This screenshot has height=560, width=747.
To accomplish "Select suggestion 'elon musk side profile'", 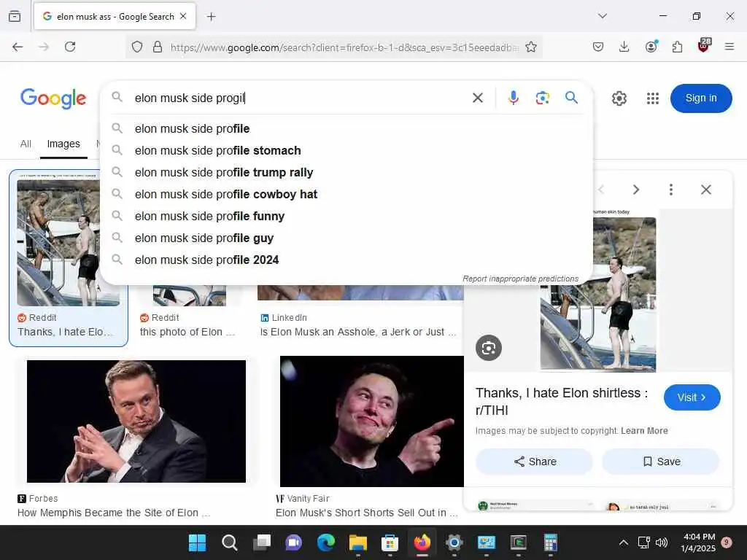I will 347,128.
